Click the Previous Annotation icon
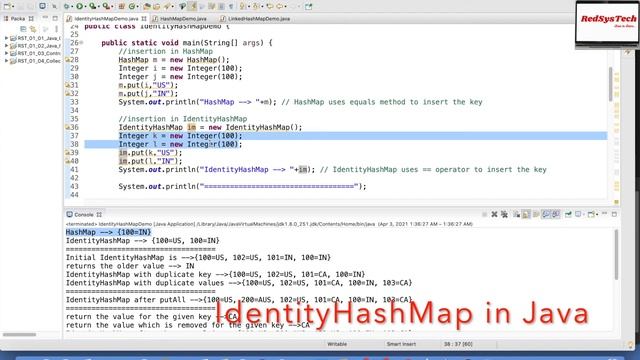Screen dimensions: 640x360 click(x=256, y=6)
